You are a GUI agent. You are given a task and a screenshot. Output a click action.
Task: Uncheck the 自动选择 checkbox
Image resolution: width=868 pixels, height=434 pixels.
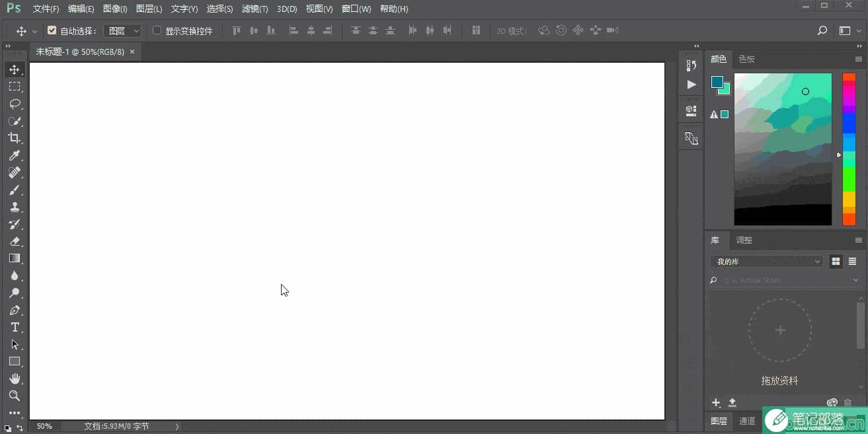coord(52,30)
